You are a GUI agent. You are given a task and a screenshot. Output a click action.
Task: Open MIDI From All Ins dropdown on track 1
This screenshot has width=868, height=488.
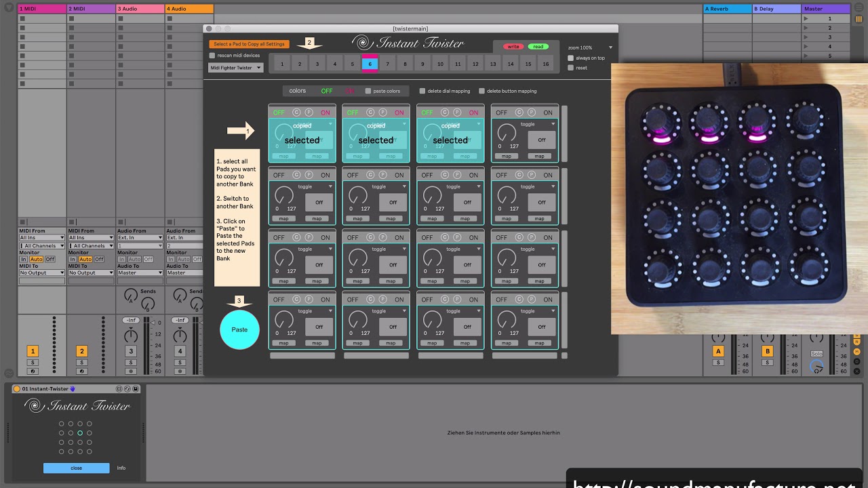tap(42, 238)
